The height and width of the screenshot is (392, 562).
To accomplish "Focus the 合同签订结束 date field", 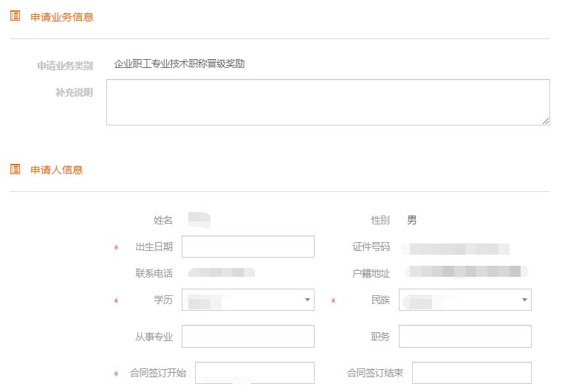I will pyautogui.click(x=471, y=374).
